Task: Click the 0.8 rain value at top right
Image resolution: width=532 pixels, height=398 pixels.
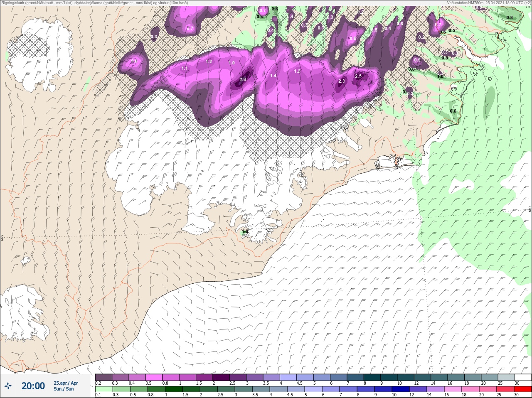Action: [x=510, y=17]
